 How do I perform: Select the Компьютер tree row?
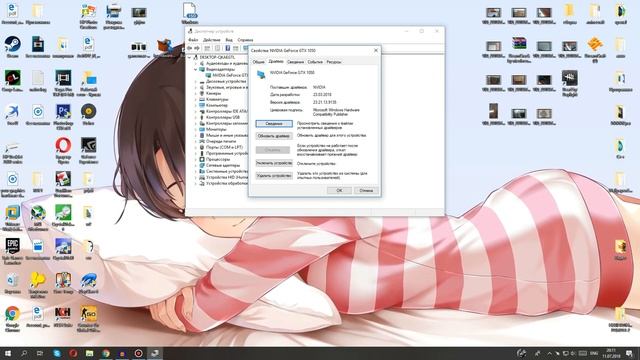[x=213, y=105]
